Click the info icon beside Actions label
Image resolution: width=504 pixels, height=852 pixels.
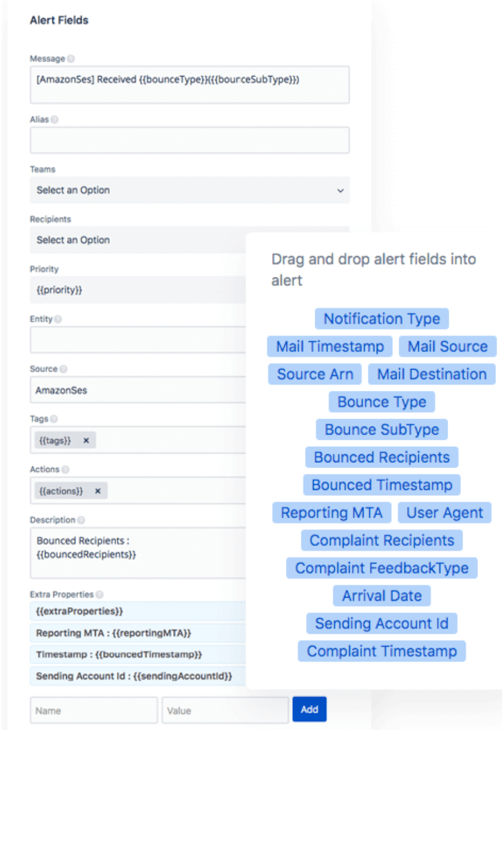(66, 470)
